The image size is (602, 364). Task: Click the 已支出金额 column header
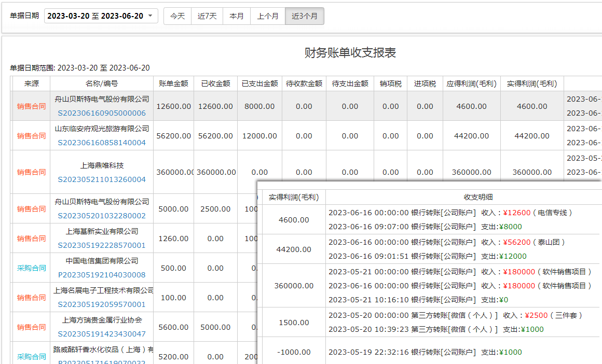[x=259, y=83]
